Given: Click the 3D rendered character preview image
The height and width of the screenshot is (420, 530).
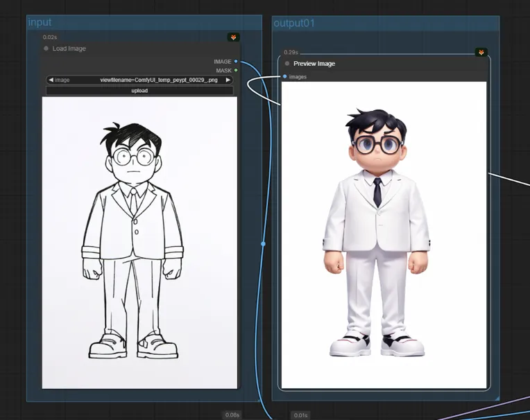Looking at the screenshot, I should click(x=384, y=235).
